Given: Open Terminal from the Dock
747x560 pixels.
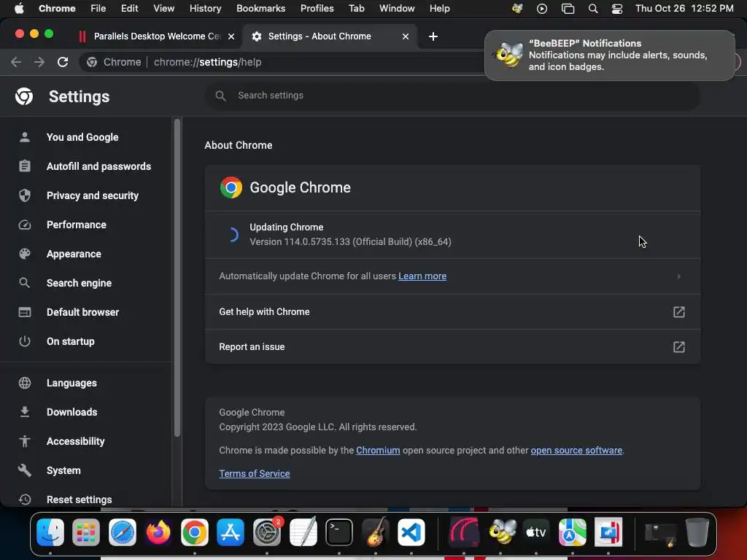Looking at the screenshot, I should (x=339, y=532).
